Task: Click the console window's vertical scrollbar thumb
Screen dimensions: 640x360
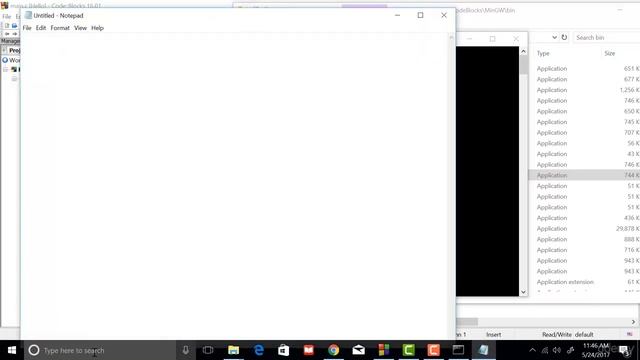Action: coord(523,64)
